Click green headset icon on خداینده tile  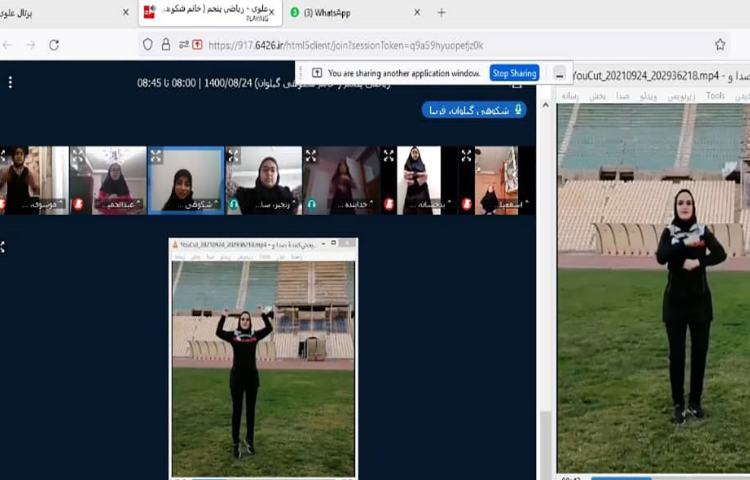click(311, 205)
